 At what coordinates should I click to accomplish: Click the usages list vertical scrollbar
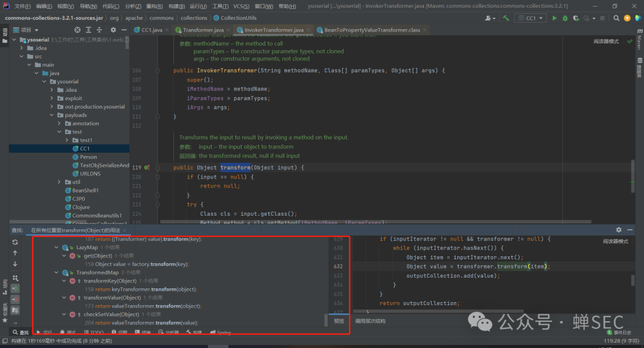tap(326, 320)
